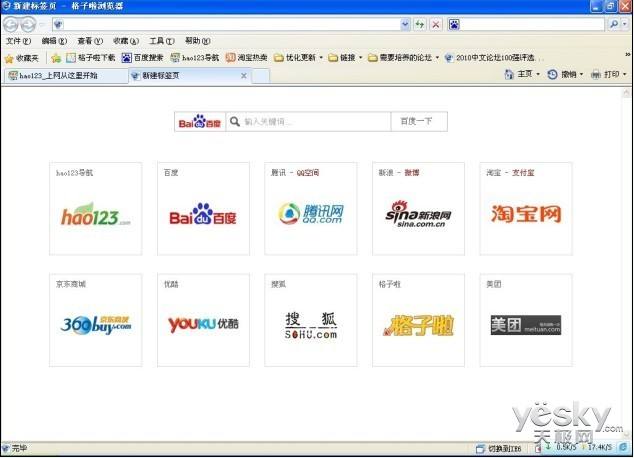Click the 打印 printer icon
Image resolution: width=634 pixels, height=458 pixels.
point(596,74)
